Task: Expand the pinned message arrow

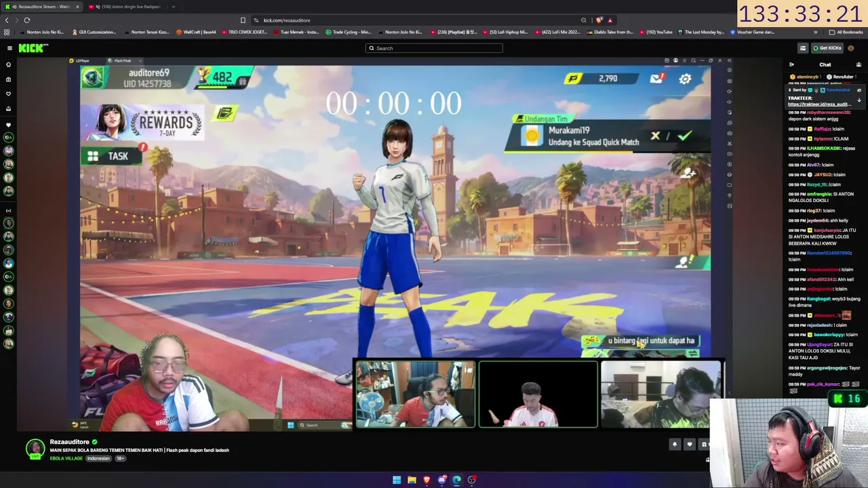Action: (x=859, y=100)
